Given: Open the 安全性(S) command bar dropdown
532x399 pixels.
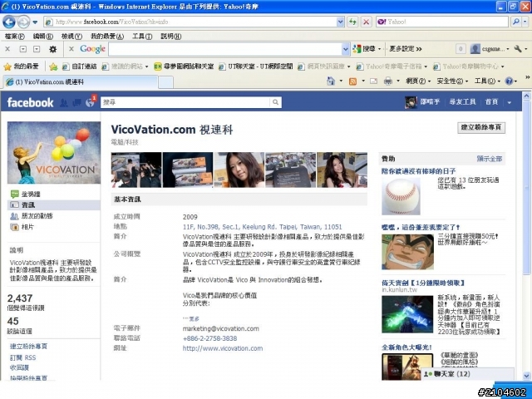Looking at the screenshot, I should (452, 81).
